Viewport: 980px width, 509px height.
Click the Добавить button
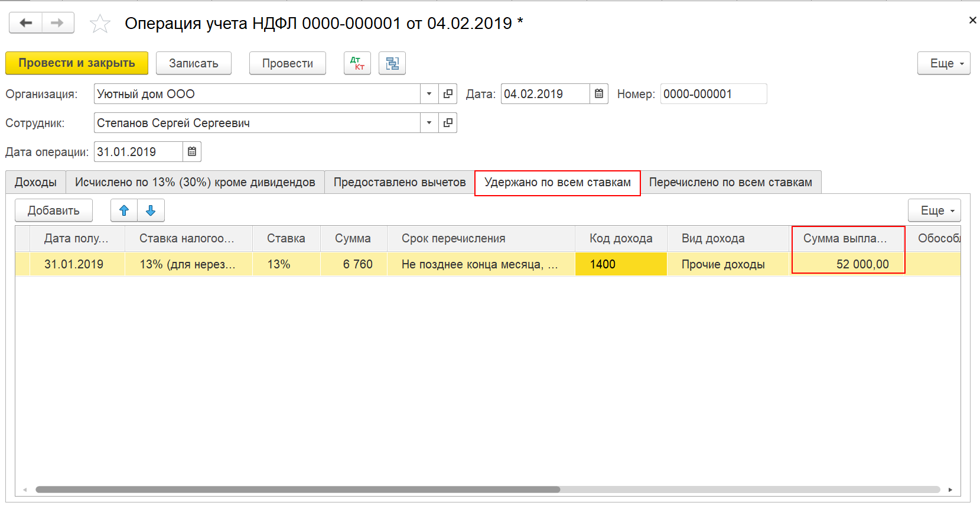tap(54, 210)
